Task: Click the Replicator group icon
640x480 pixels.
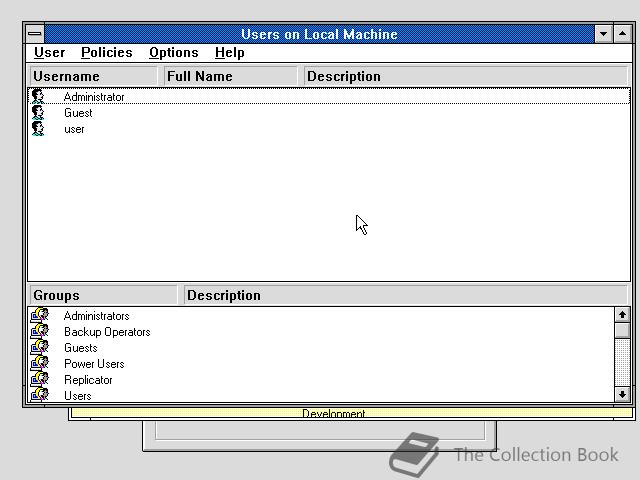Action: coord(40,379)
